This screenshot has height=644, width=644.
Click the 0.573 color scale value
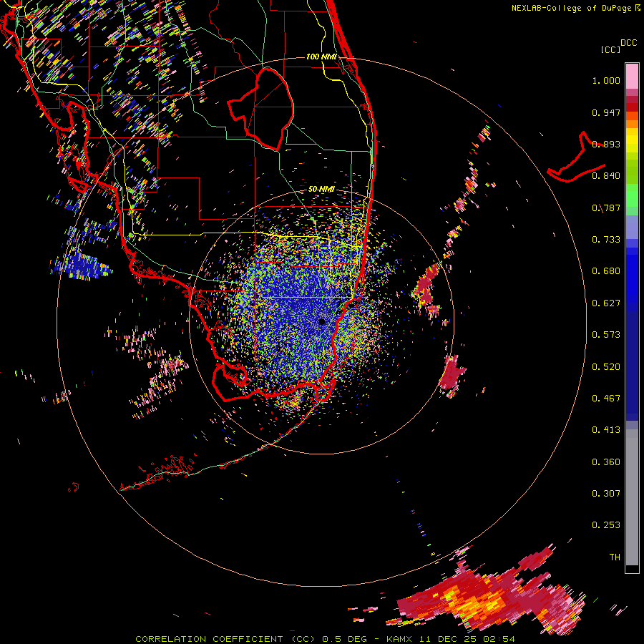(606, 335)
